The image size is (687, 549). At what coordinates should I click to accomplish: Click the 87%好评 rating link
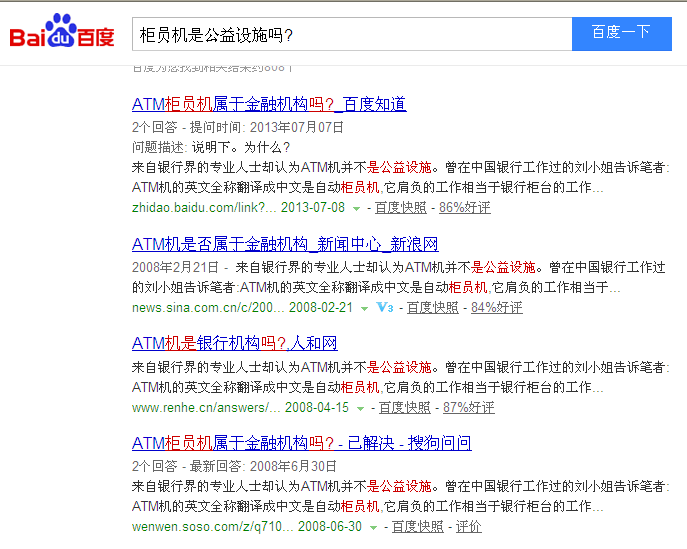click(x=468, y=408)
